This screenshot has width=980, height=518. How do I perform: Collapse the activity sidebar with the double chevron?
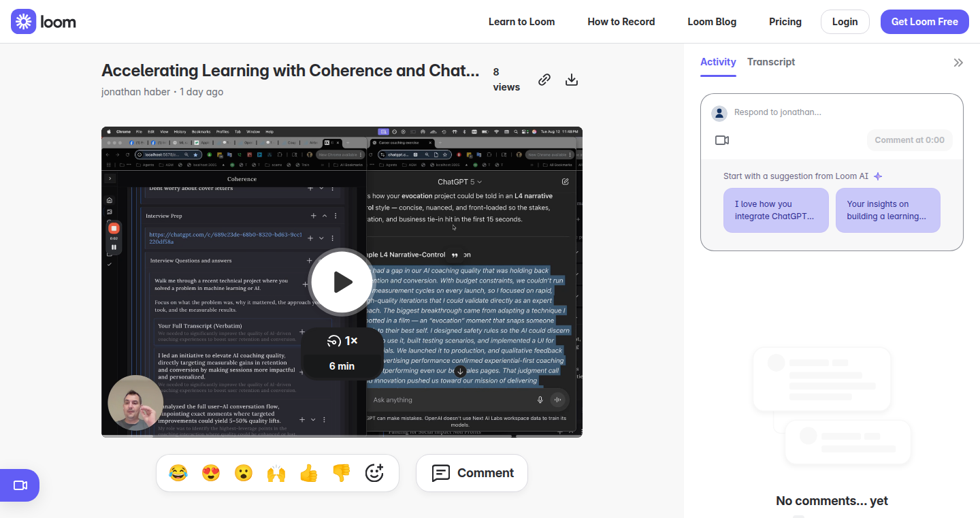(958, 63)
